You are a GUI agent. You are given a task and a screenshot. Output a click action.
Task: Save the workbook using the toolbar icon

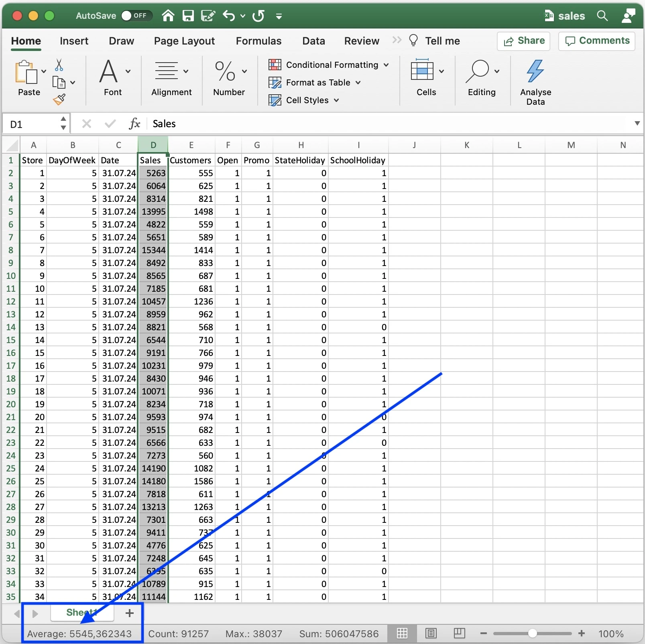188,16
